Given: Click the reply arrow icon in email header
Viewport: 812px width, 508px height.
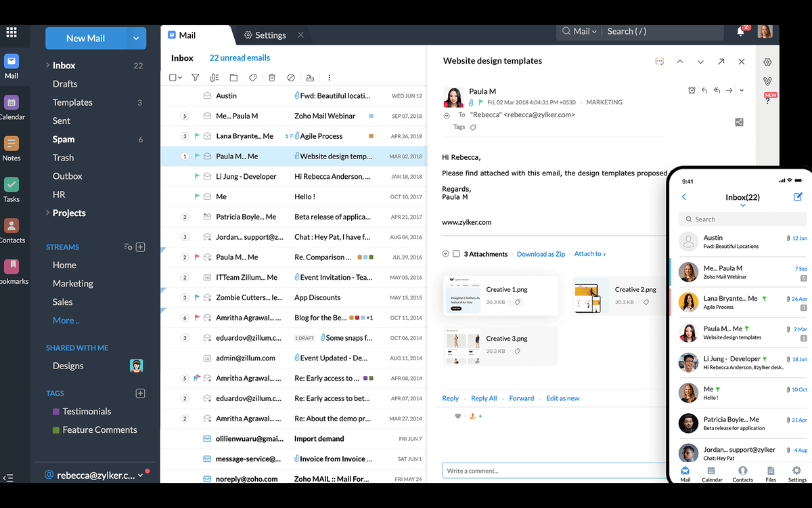Looking at the screenshot, I should (x=704, y=90).
